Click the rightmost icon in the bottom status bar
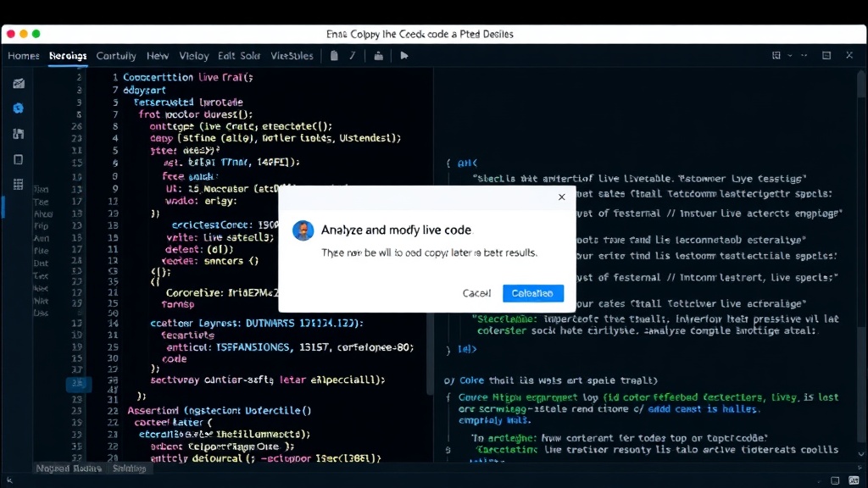The height and width of the screenshot is (488, 868). (x=854, y=480)
